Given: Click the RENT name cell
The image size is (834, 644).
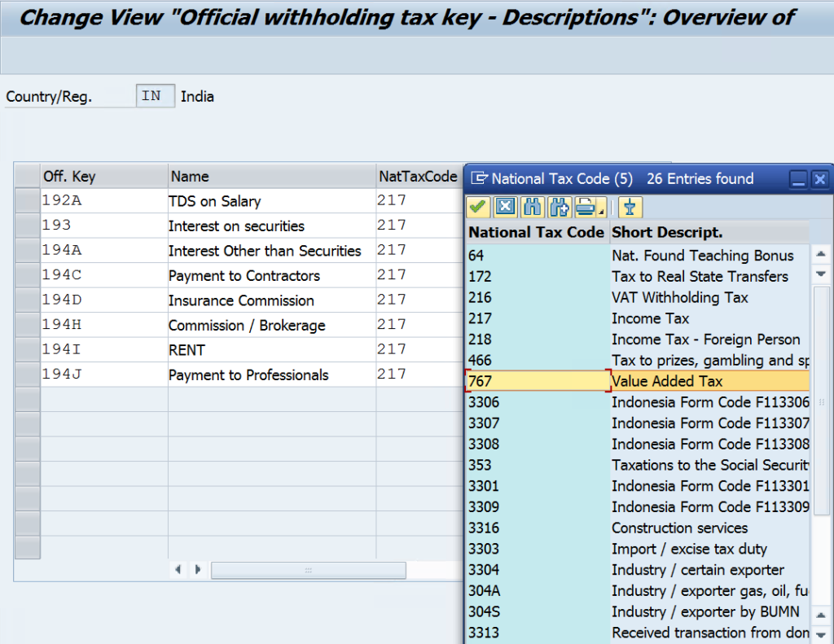Looking at the screenshot, I should pos(272,350).
